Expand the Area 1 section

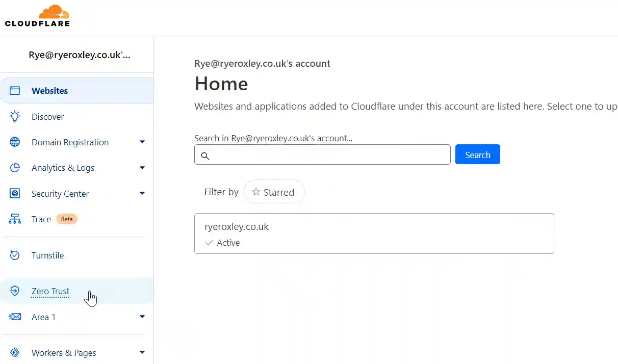142,317
